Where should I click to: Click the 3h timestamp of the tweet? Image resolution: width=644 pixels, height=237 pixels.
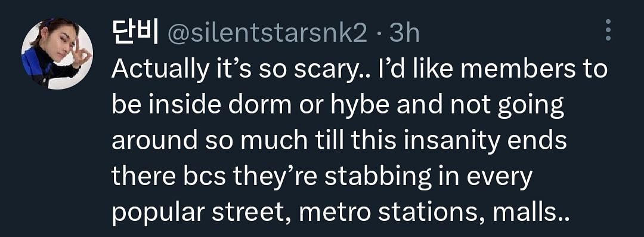pyautogui.click(x=404, y=35)
